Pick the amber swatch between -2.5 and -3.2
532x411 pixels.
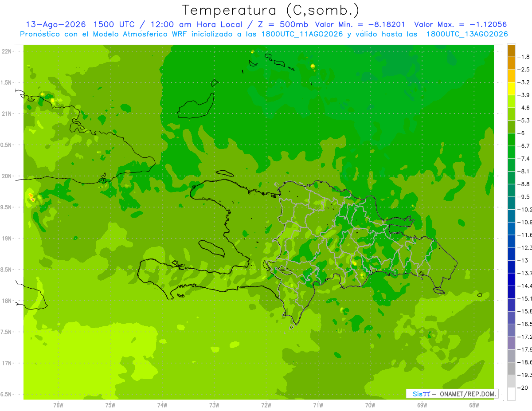(511, 76)
